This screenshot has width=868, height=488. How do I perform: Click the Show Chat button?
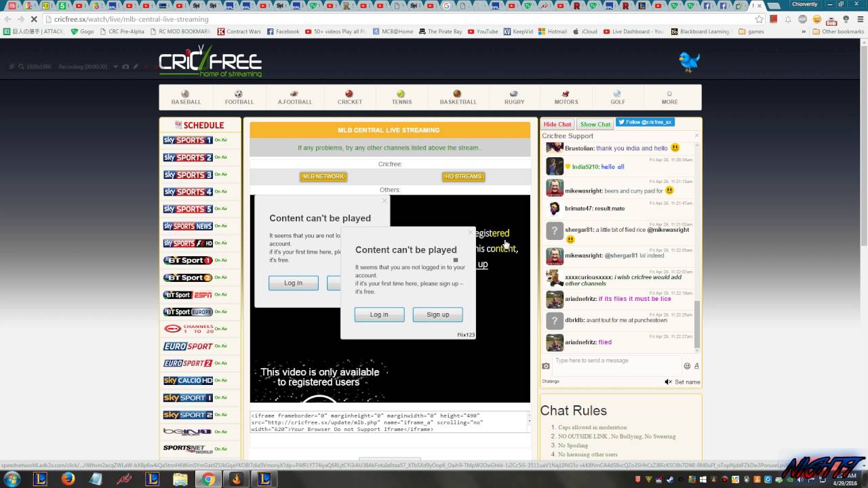595,124
